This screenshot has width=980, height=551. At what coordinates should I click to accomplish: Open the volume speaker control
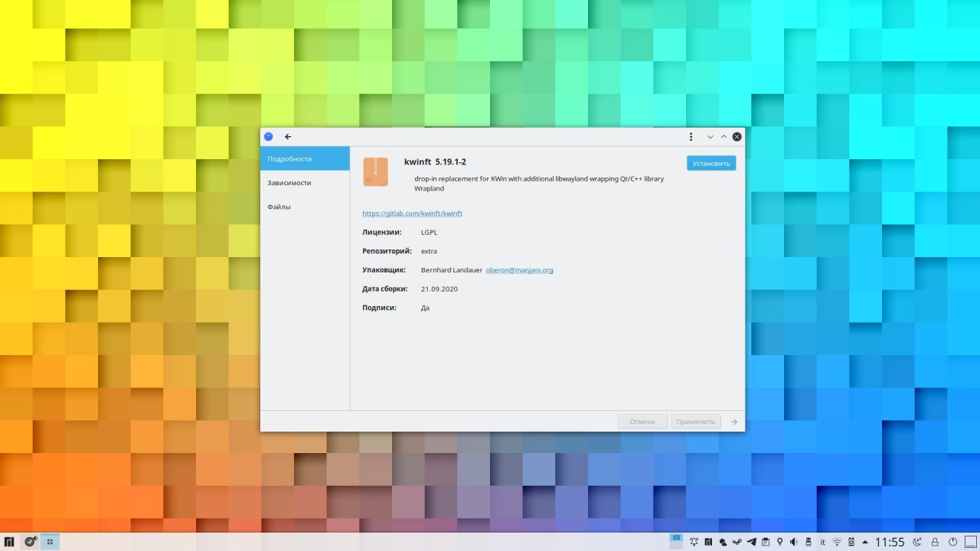pyautogui.click(x=794, y=542)
